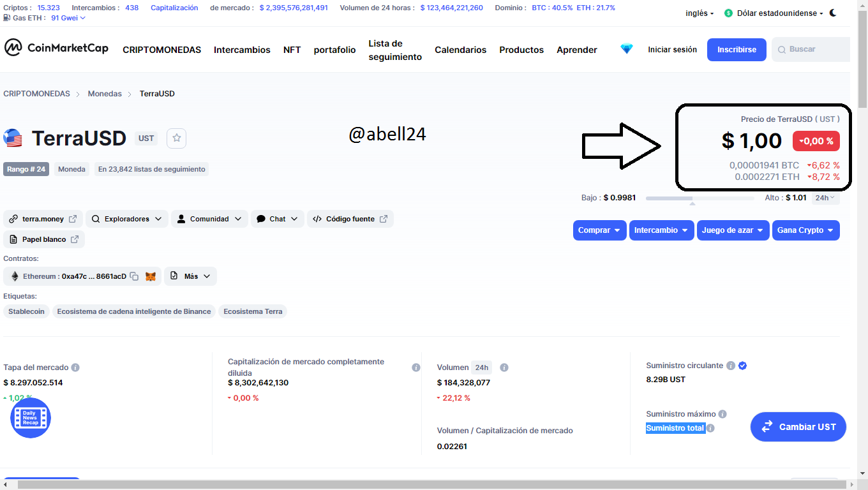The image size is (868, 490).
Task: Click the Bajo/Alto price range bar
Action: click(x=700, y=198)
